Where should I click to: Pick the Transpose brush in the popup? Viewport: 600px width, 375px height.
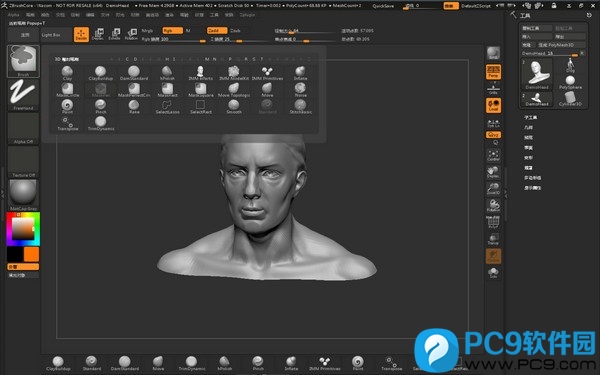(x=67, y=123)
